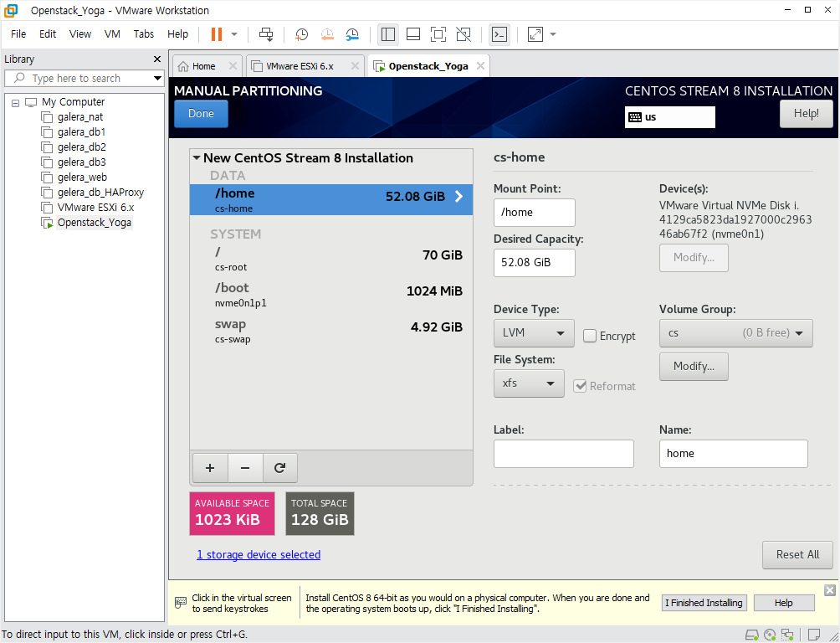Collapse New CentOS Stream 8 Installation group
The image size is (840, 643).
coord(197,157)
